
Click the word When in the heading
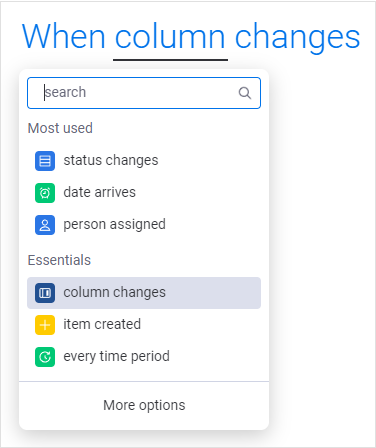(64, 36)
